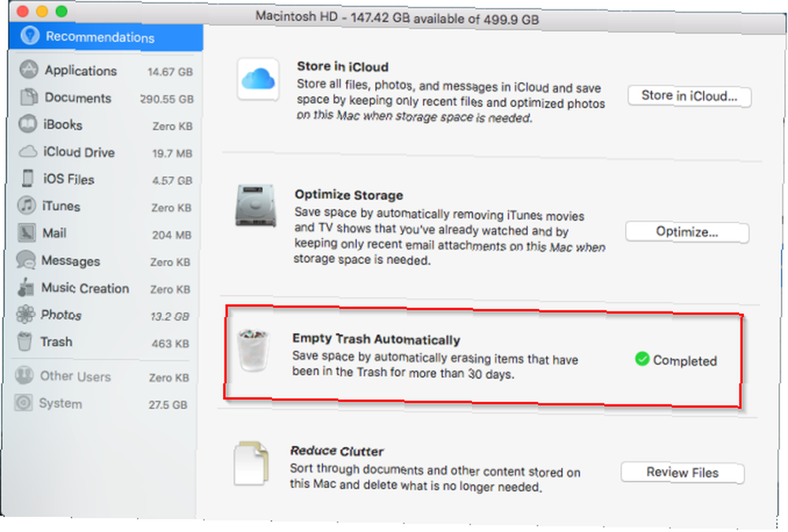Click the Music Creation guitar icon
The image size is (788, 532).
click(25, 287)
